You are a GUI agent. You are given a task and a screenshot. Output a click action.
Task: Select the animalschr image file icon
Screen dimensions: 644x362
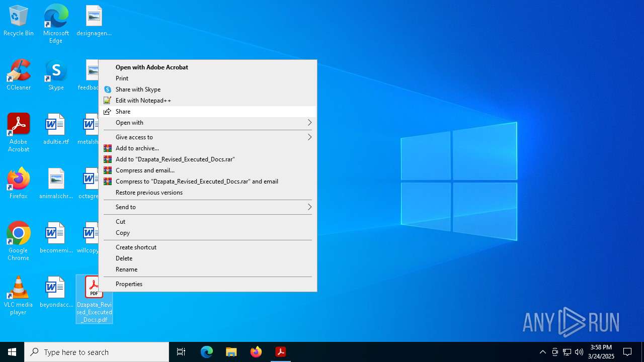[56, 184]
